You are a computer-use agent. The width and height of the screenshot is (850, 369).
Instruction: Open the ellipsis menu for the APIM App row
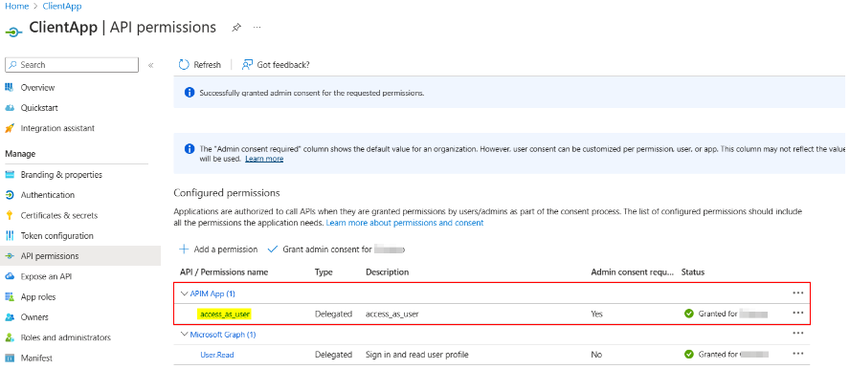(x=797, y=293)
